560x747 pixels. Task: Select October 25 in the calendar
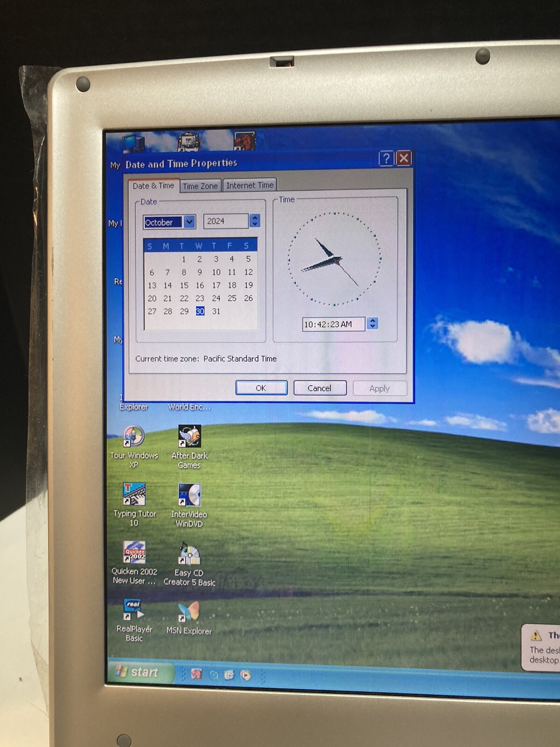[x=232, y=298]
